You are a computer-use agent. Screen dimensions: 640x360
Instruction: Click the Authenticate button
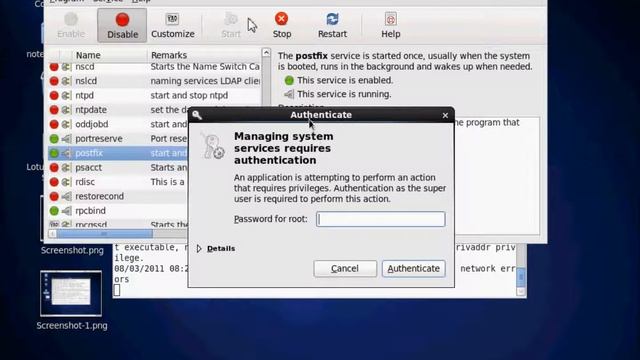click(413, 269)
